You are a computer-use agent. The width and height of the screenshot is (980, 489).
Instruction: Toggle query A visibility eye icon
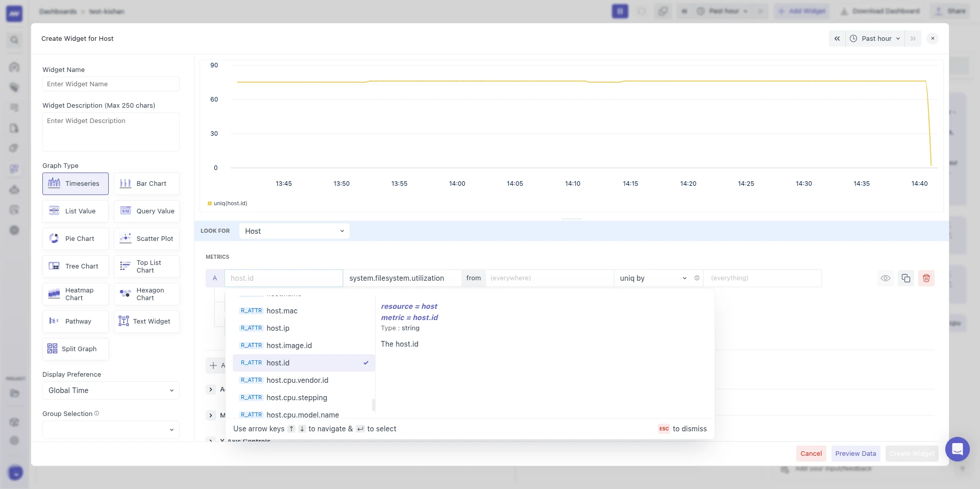(886, 278)
